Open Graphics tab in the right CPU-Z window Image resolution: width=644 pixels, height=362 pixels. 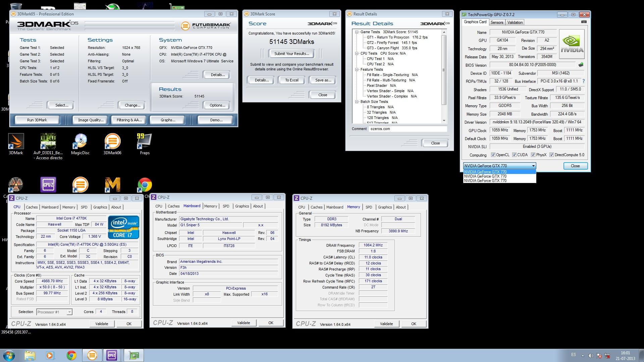(385, 207)
